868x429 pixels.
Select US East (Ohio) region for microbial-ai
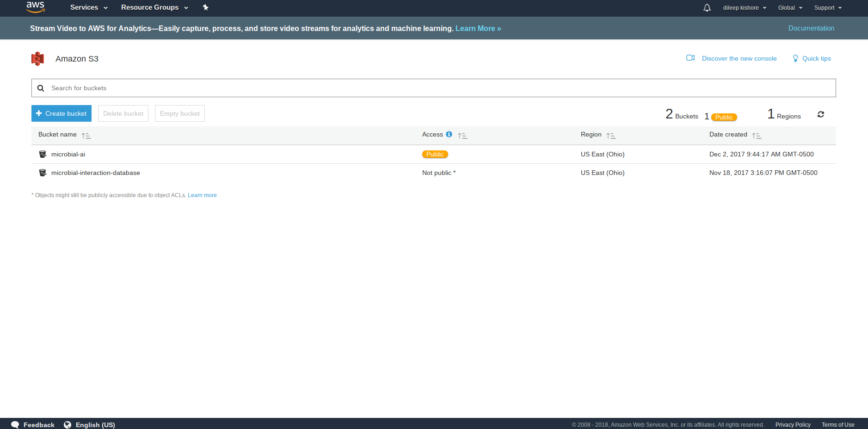[x=603, y=154]
